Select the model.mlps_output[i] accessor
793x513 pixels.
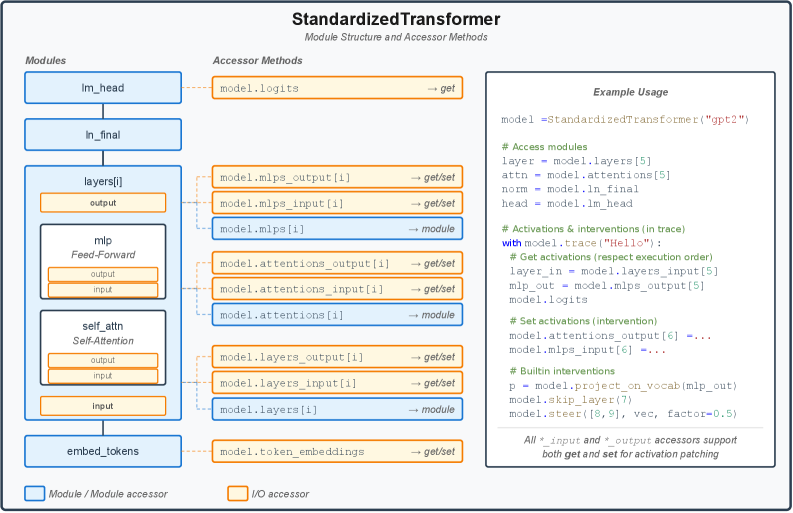[x=337, y=178]
